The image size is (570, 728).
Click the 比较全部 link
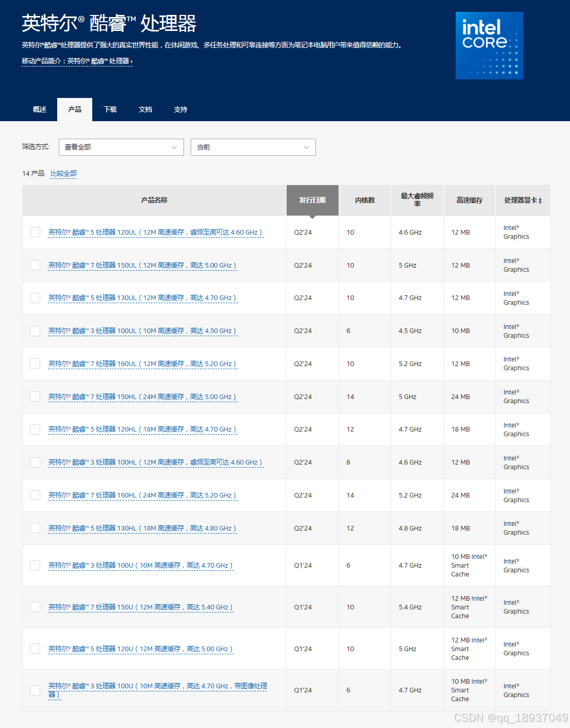63,173
